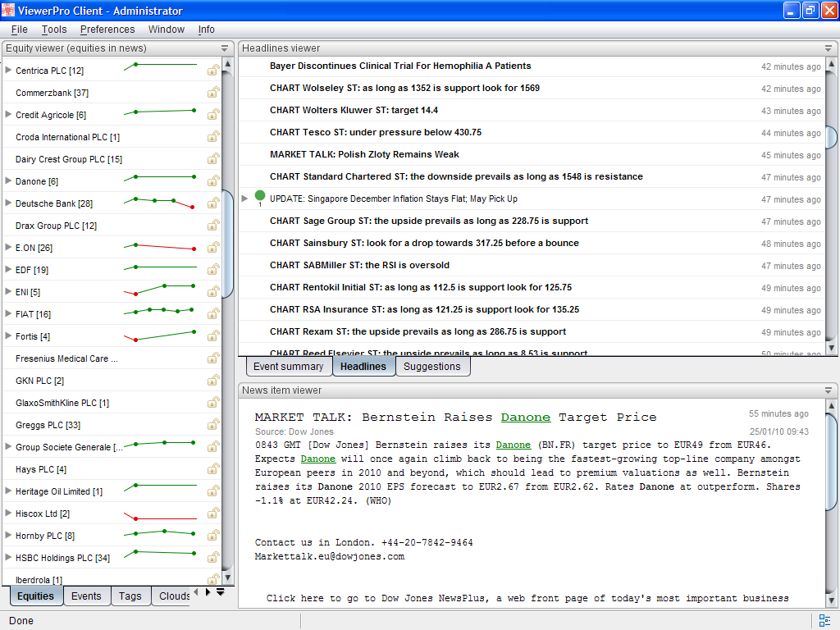Open the Headlines viewer panel dropdown menu
This screenshot has height=630, width=840.
829,48
